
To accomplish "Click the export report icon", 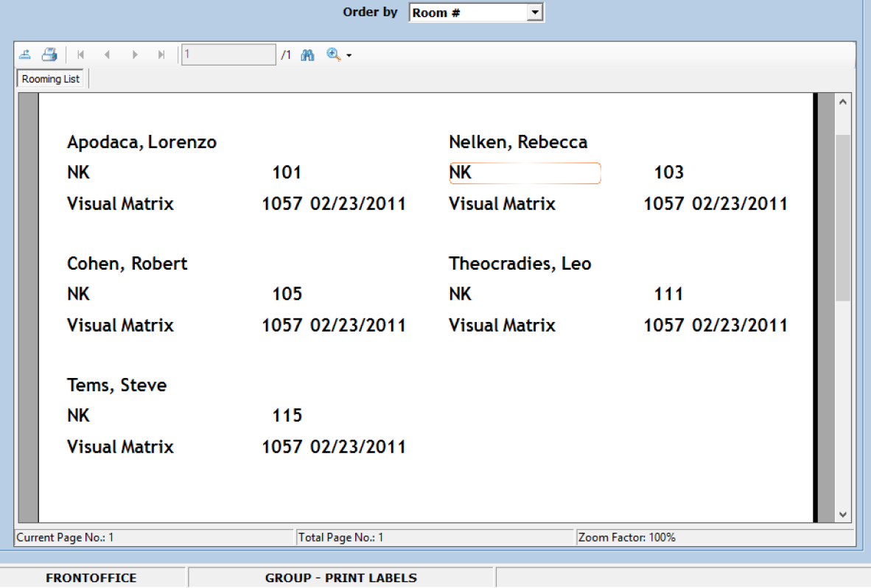I will coord(25,55).
